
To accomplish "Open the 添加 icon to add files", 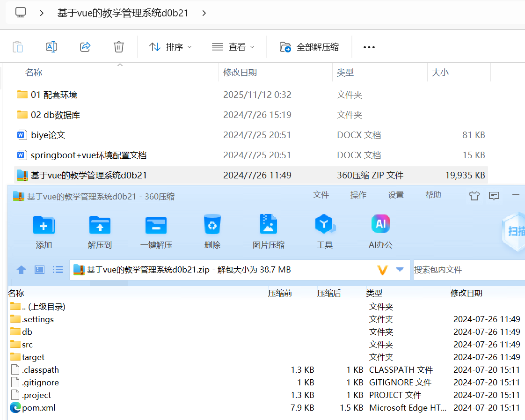I will tap(44, 229).
